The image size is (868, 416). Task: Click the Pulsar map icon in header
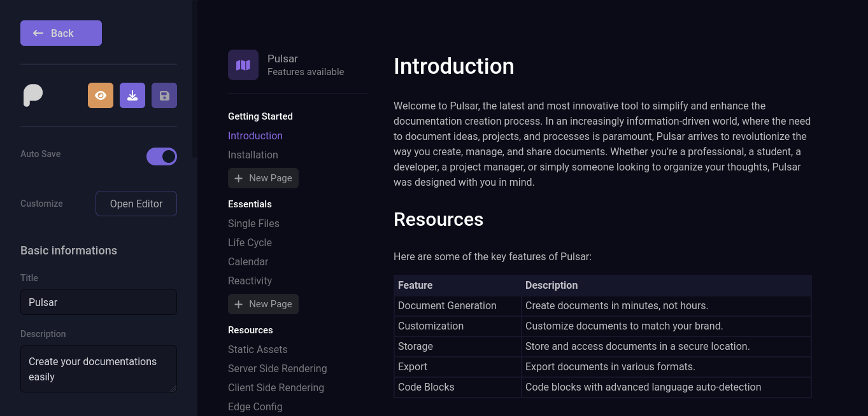click(243, 65)
